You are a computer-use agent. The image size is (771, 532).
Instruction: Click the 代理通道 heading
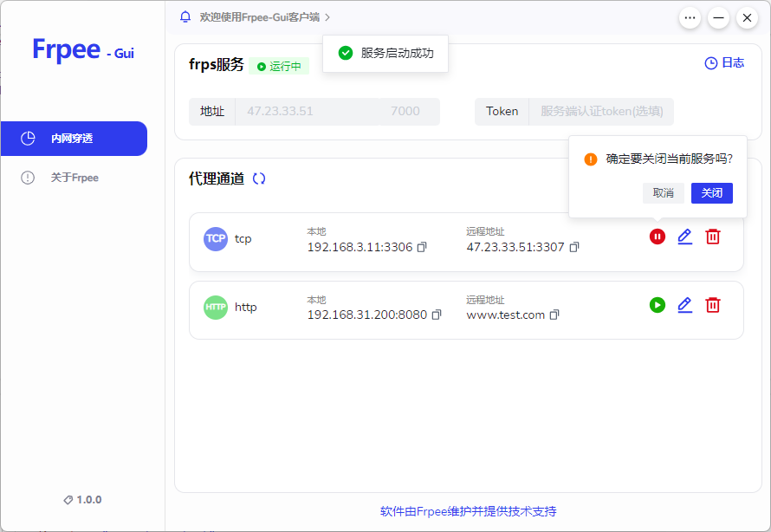(x=217, y=178)
